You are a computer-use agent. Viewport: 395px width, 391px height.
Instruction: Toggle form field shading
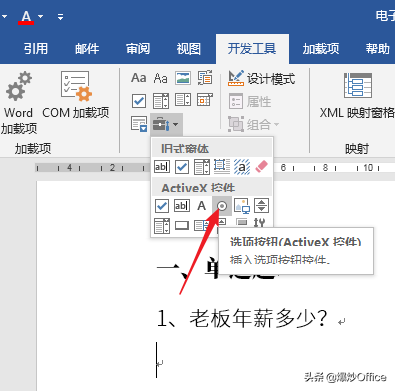[x=242, y=167]
